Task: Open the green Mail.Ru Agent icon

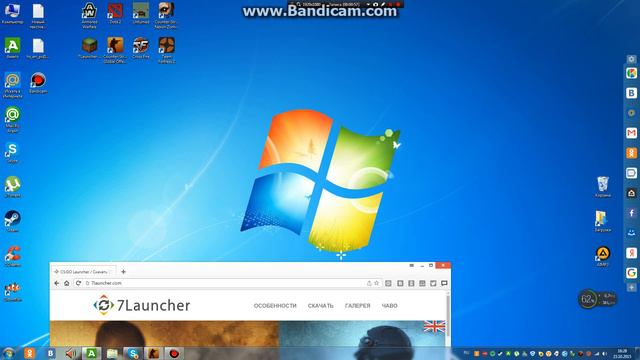Action: [12, 120]
